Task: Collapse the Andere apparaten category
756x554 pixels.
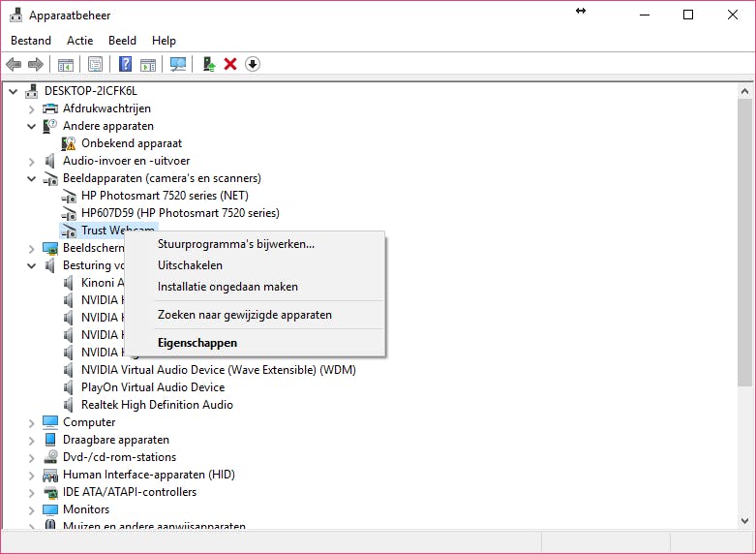Action: coord(32,126)
